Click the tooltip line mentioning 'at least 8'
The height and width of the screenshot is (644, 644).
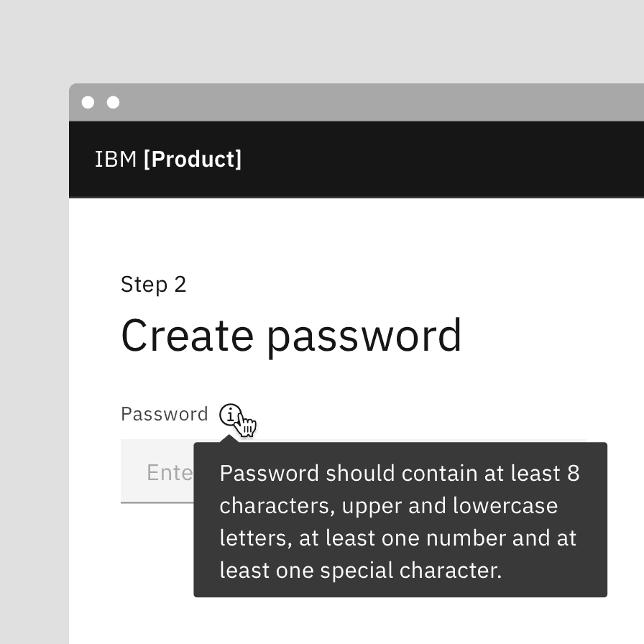(399, 474)
